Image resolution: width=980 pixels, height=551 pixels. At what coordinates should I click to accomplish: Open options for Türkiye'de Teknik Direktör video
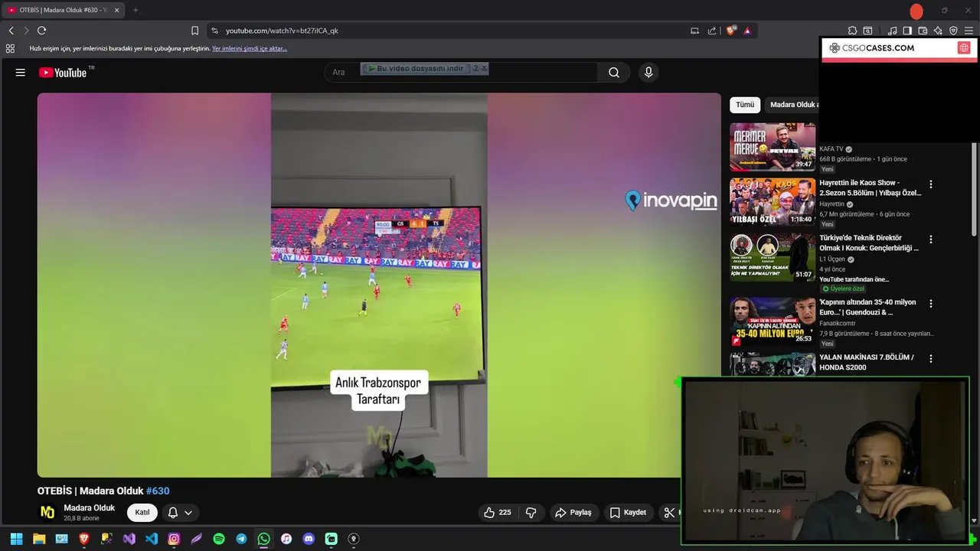(931, 240)
